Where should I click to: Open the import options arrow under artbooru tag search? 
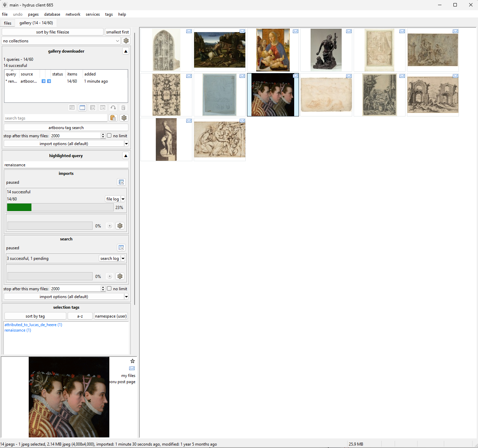[x=126, y=144]
